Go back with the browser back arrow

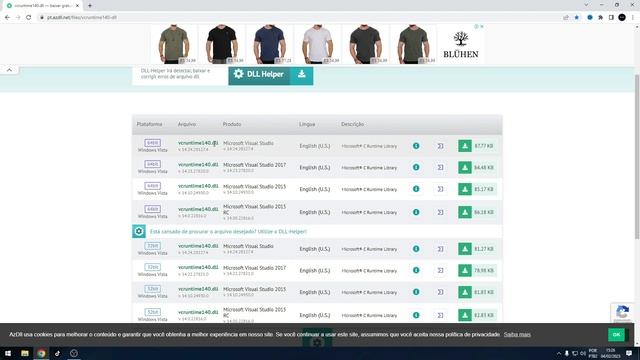click(7, 18)
